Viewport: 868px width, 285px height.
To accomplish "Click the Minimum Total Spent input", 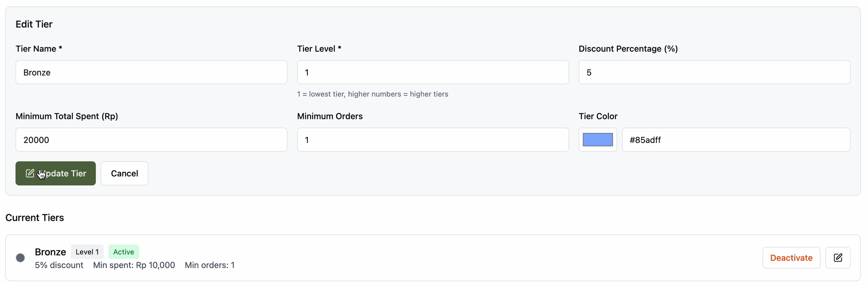I will coord(151,140).
